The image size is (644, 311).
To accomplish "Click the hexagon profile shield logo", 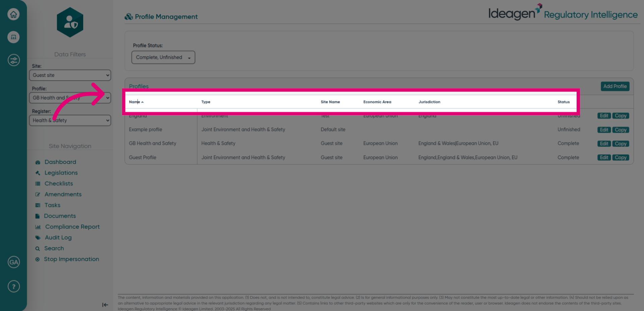I will 70,22.
